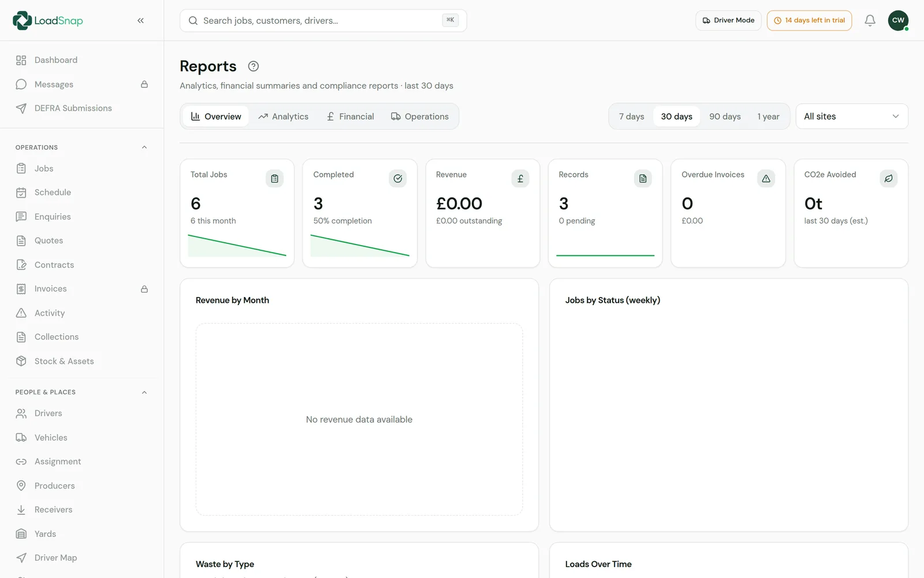The height and width of the screenshot is (578, 924).
Task: Open CW user avatar menu
Action: click(898, 20)
